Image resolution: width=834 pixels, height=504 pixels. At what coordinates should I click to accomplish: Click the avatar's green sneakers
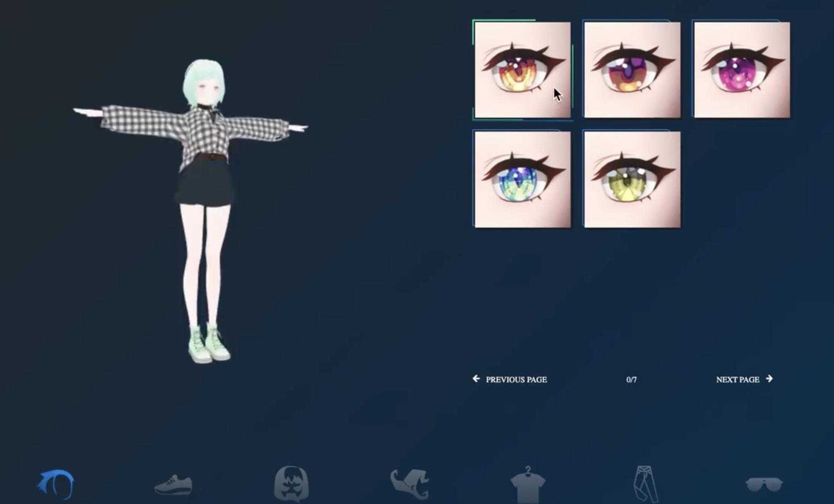pos(209,345)
